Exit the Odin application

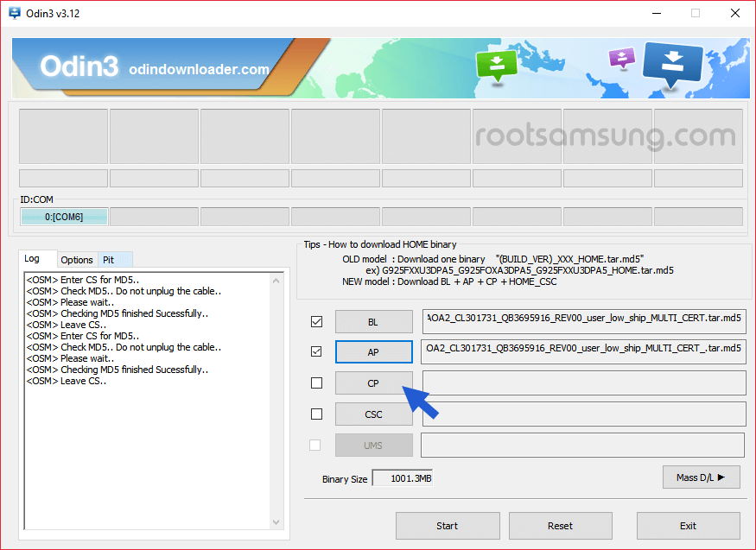pos(688,526)
